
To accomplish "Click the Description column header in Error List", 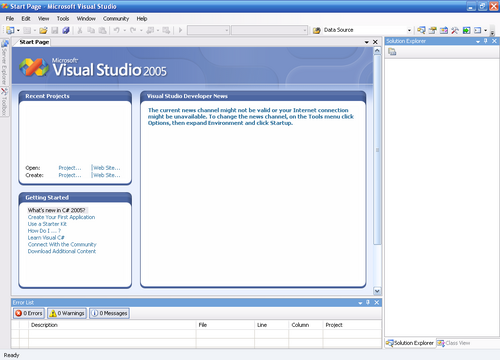I will 112,325.
